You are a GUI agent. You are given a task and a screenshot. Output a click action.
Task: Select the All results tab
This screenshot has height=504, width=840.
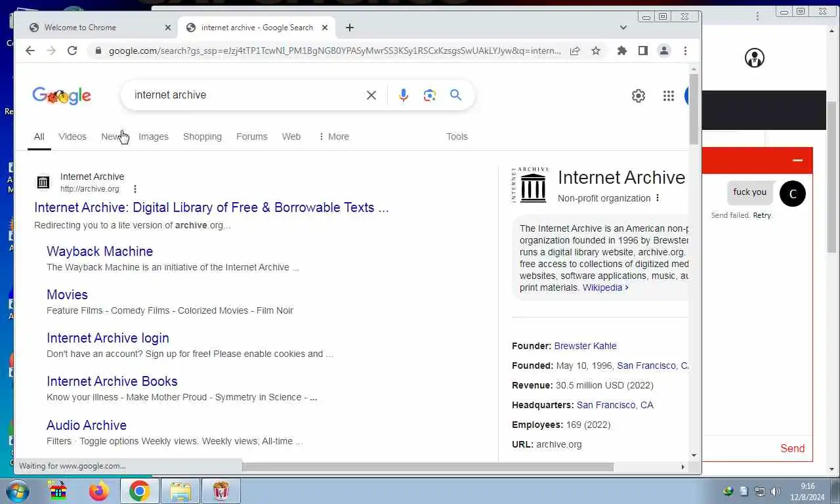39,136
